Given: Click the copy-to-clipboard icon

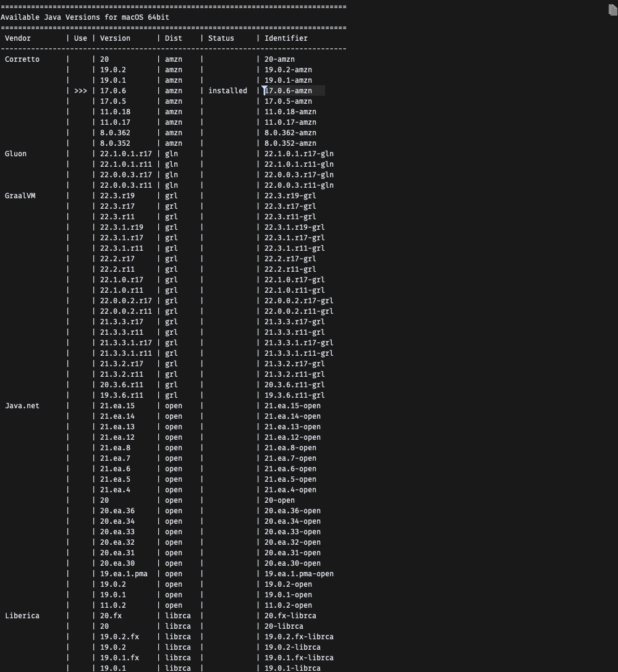Looking at the screenshot, I should click(612, 10).
